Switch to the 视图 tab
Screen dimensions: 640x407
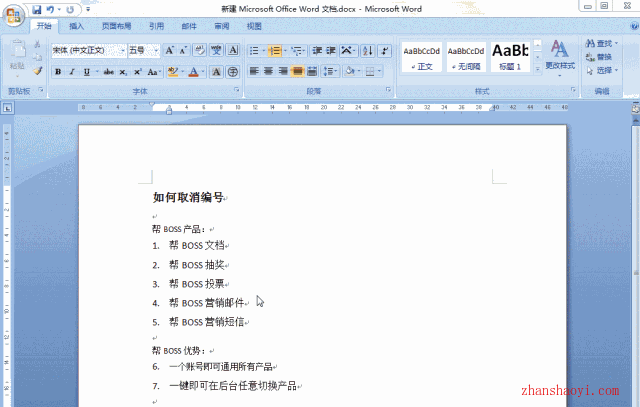pos(254,26)
